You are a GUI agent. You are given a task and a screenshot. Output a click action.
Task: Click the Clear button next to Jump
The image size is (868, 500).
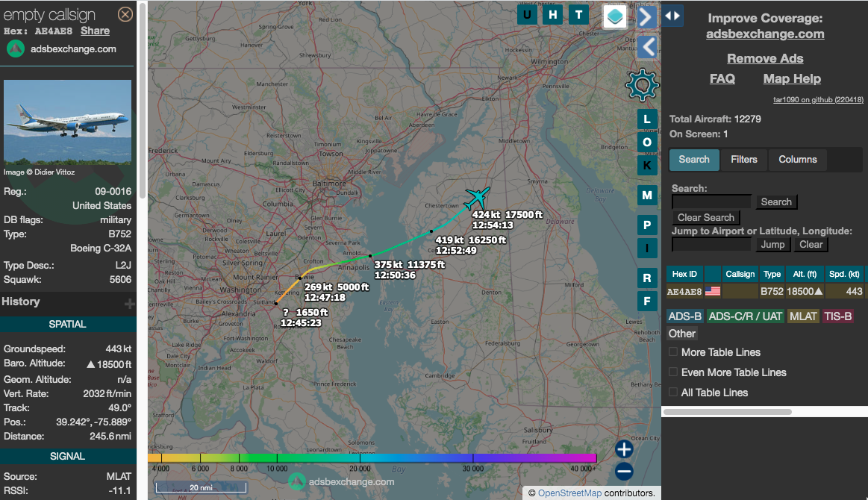(x=811, y=244)
